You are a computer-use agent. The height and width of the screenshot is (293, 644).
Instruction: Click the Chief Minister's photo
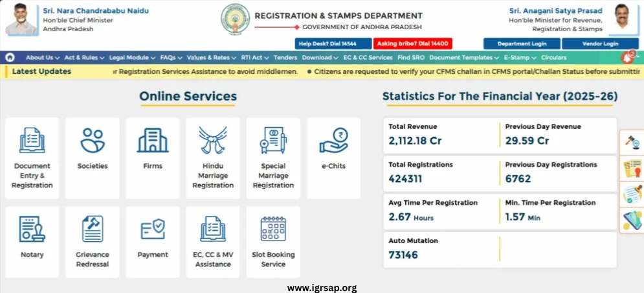click(x=21, y=19)
